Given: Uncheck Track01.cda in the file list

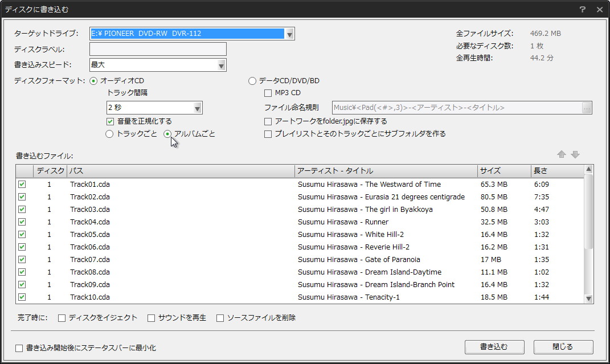Looking at the screenshot, I should 21,185.
